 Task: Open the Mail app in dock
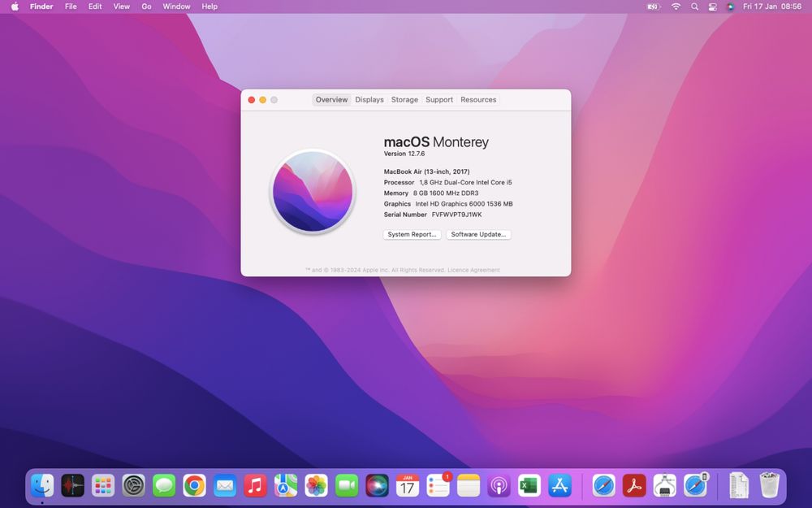(225, 486)
